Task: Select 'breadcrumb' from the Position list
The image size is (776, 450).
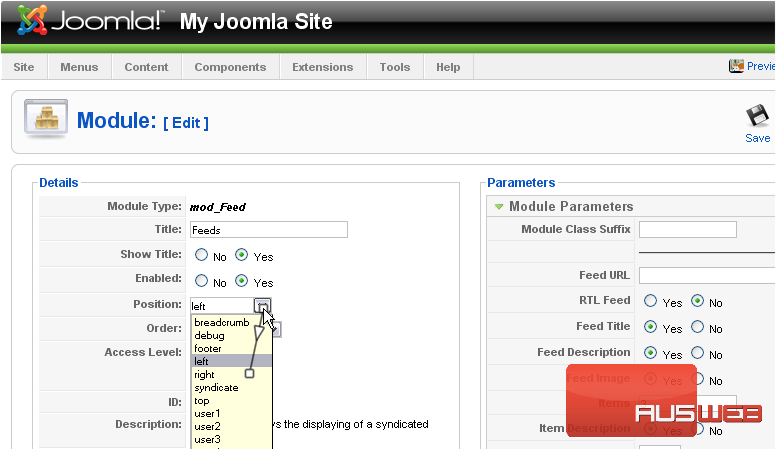Action: click(221, 323)
